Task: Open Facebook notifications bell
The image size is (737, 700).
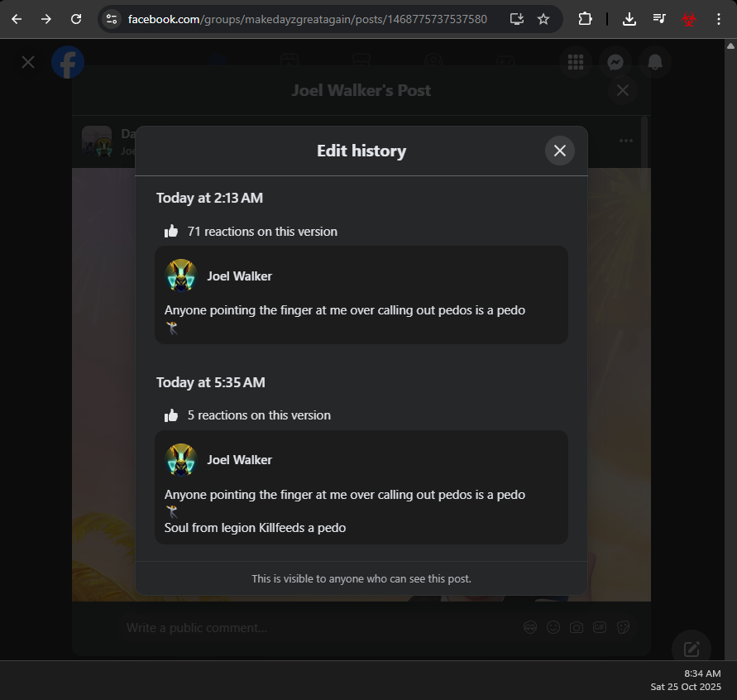Action: 655,62
